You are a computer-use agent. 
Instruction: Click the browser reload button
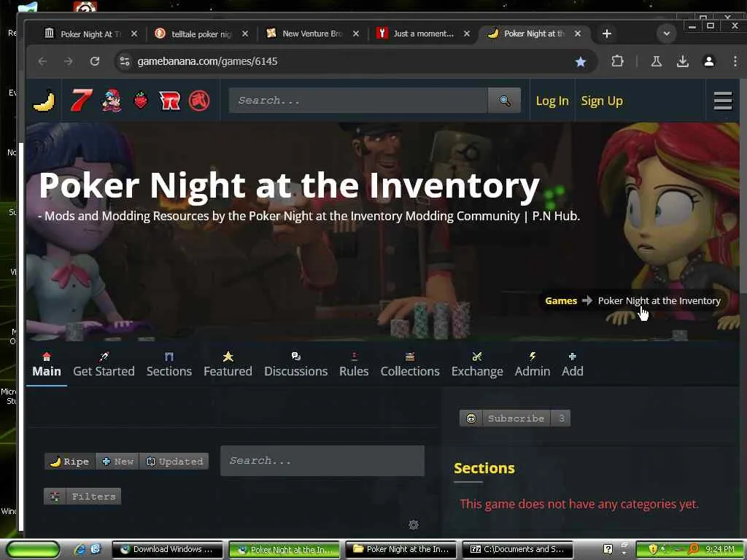(x=95, y=61)
